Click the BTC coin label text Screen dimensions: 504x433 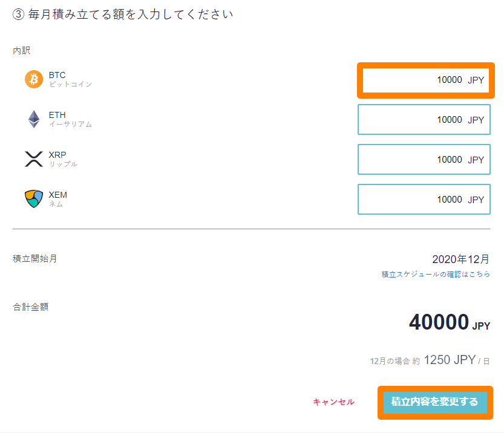(x=57, y=75)
